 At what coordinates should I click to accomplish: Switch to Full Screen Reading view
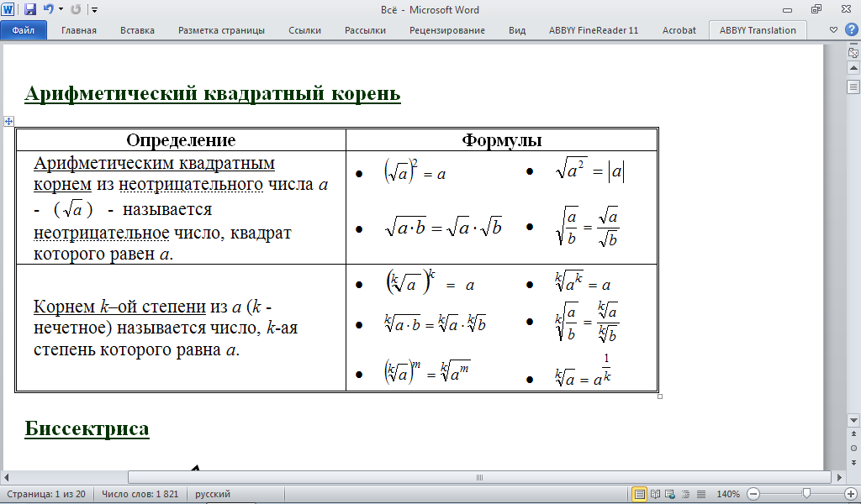655,494
